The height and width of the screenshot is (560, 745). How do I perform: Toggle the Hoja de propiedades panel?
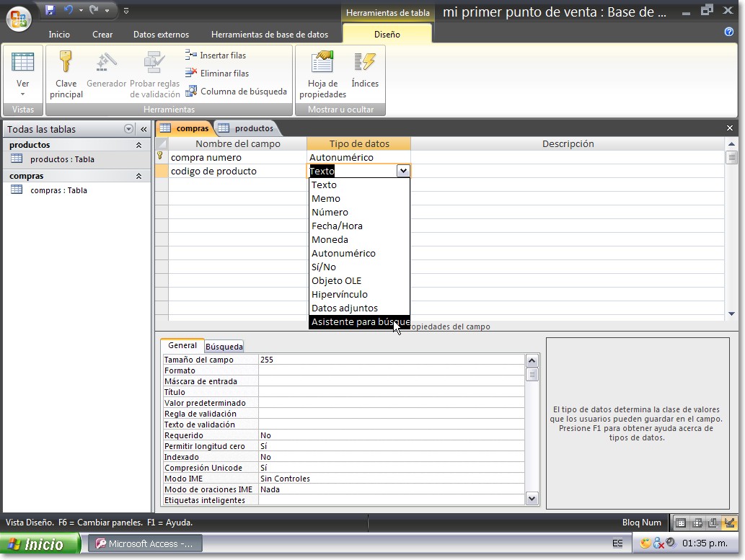[x=321, y=71]
